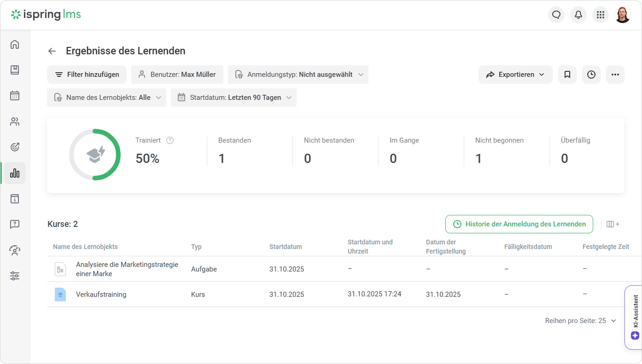This screenshot has width=642, height=364.
Task: Open the users section in sidebar
Action: (15, 121)
